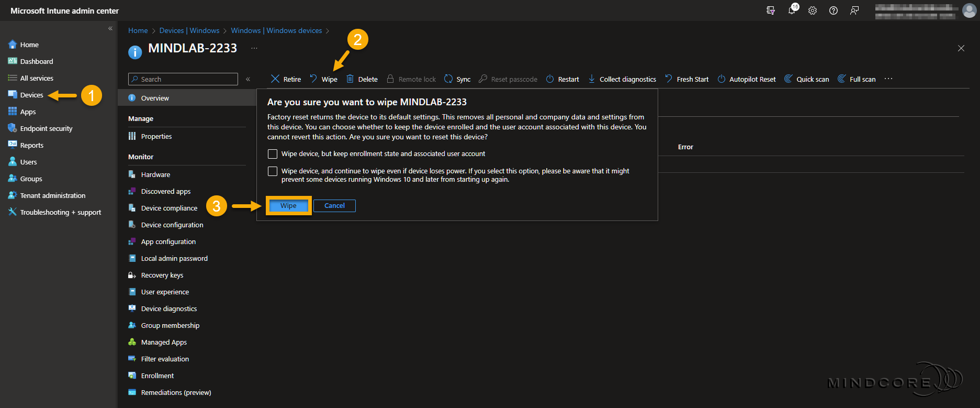This screenshot has width=980, height=408.
Task: Open Device compliance monitor page
Action: click(169, 208)
